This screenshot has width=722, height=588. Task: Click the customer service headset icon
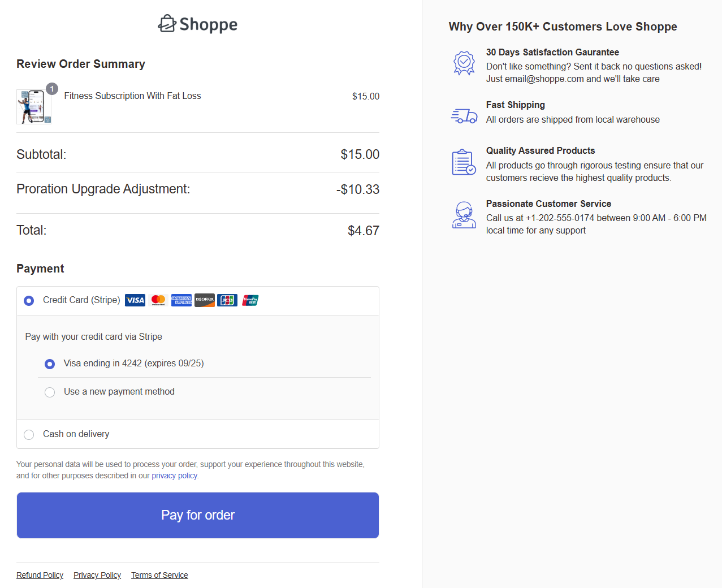(464, 215)
